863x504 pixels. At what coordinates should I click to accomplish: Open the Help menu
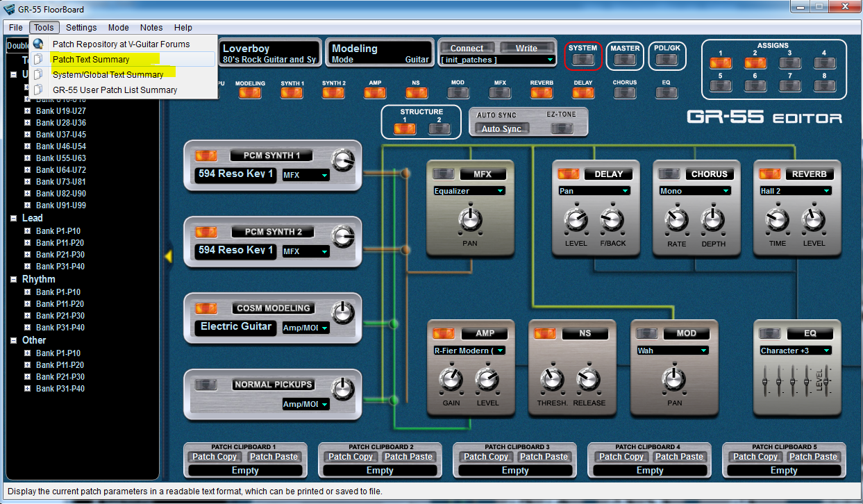[x=183, y=28]
